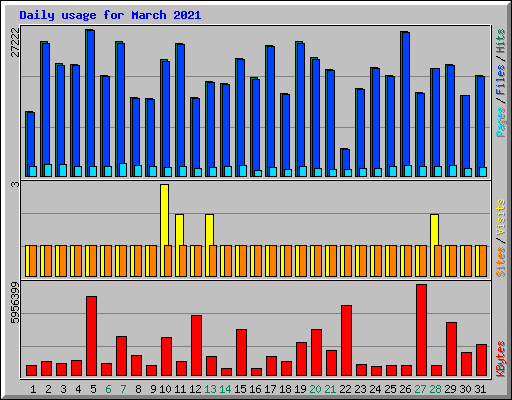Viewport: 512px width, 400px height.
Task: Click the red KBytes legend label
Action: [x=500, y=359]
